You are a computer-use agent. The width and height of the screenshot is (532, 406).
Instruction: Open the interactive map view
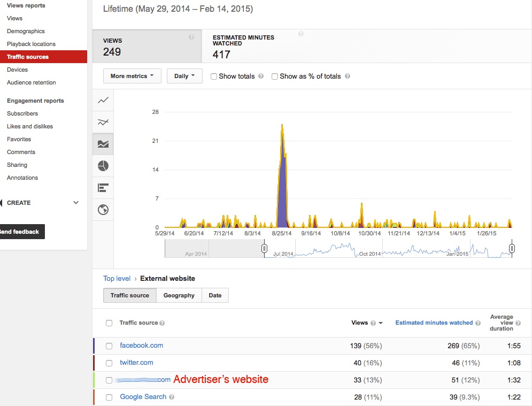pyautogui.click(x=103, y=209)
